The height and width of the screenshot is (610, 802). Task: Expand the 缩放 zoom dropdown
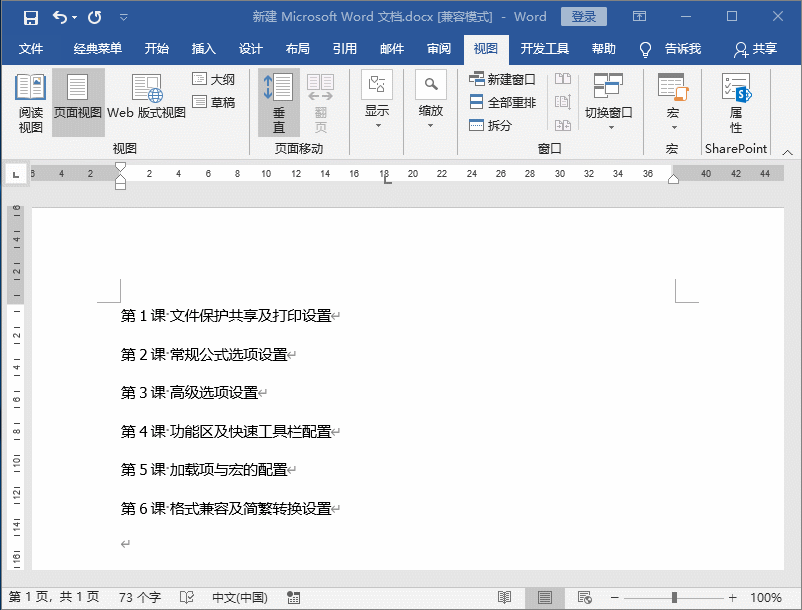[431, 100]
